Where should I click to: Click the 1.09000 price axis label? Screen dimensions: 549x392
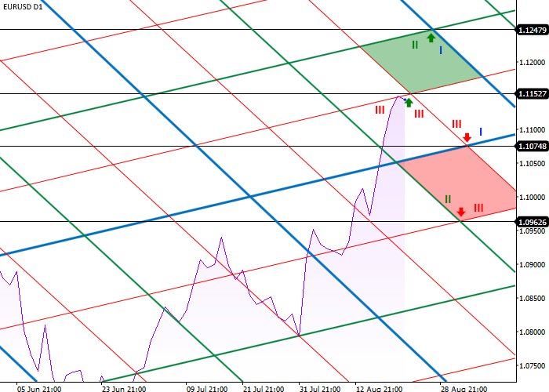[533, 265]
